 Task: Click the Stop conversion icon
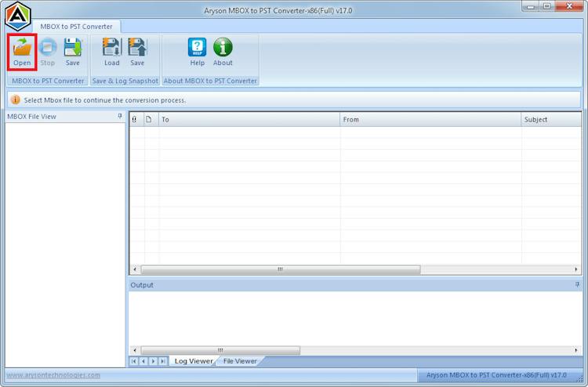(48, 52)
